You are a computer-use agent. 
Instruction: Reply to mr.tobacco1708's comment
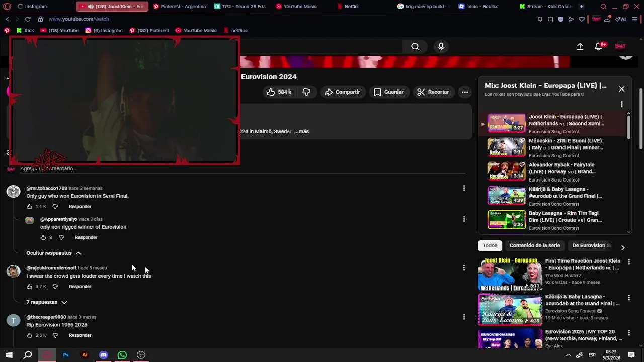click(80, 207)
